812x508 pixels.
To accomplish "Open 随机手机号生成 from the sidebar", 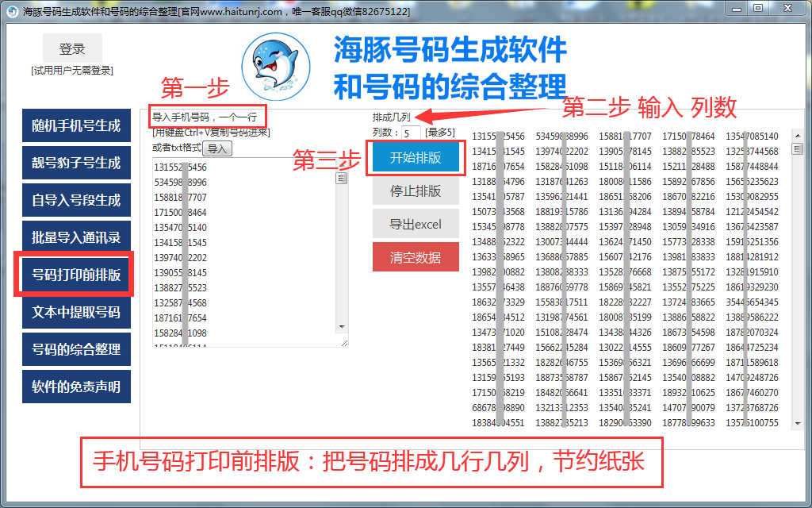I will [76, 125].
